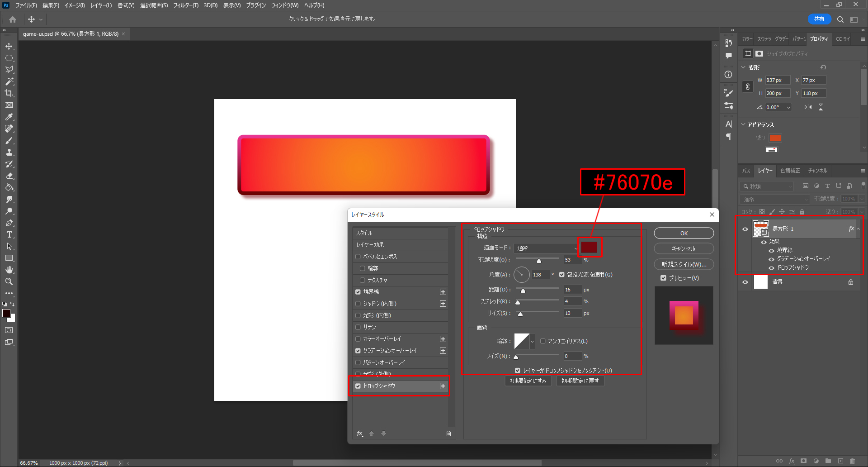Toggle the プレビュー checkbox
The image size is (868, 467).
tap(663, 278)
